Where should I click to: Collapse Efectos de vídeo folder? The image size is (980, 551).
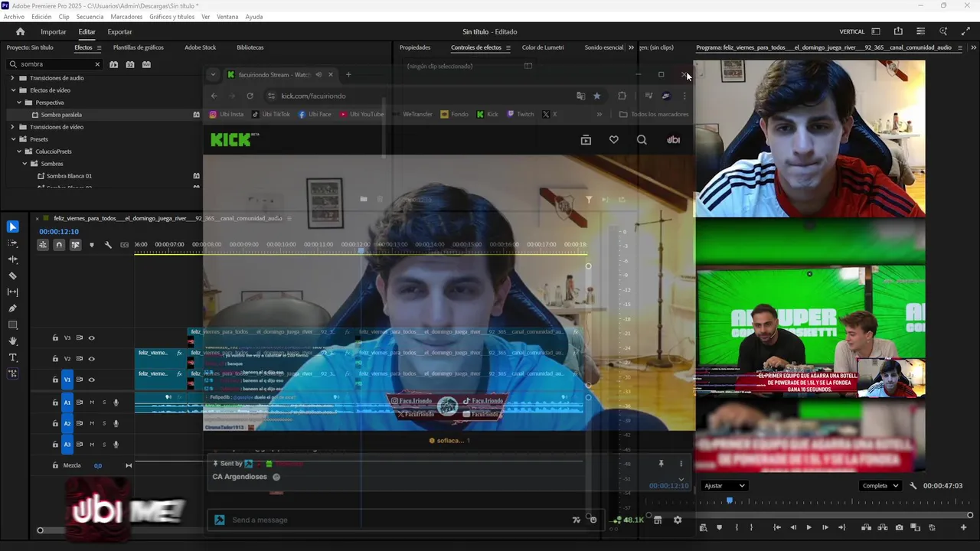click(12, 90)
